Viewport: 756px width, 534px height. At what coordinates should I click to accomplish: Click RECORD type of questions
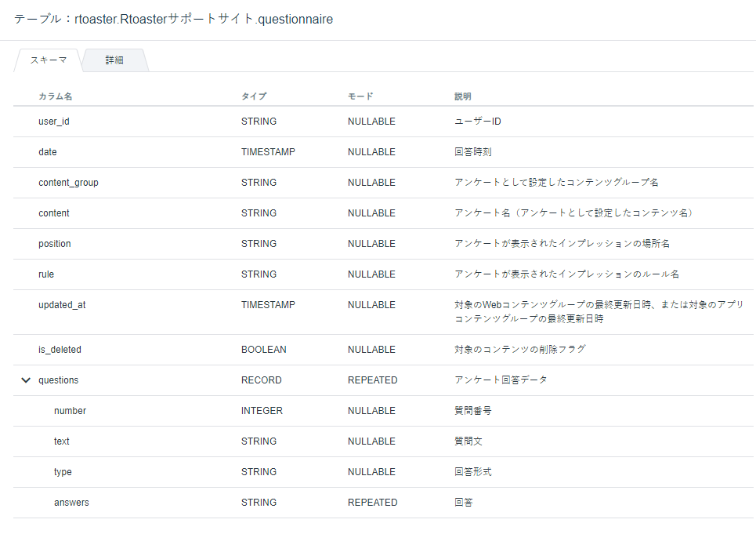pos(262,380)
